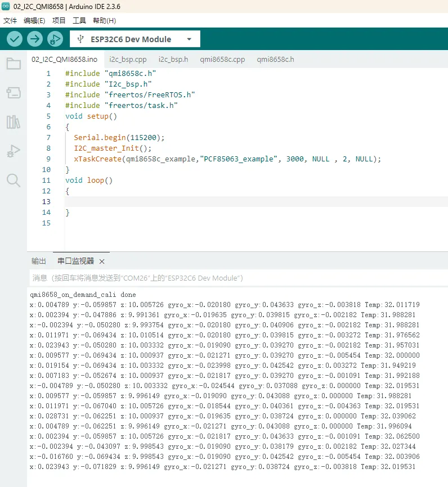
Task: Switch to the qmi8658c.h tab
Action: pyautogui.click(x=275, y=59)
